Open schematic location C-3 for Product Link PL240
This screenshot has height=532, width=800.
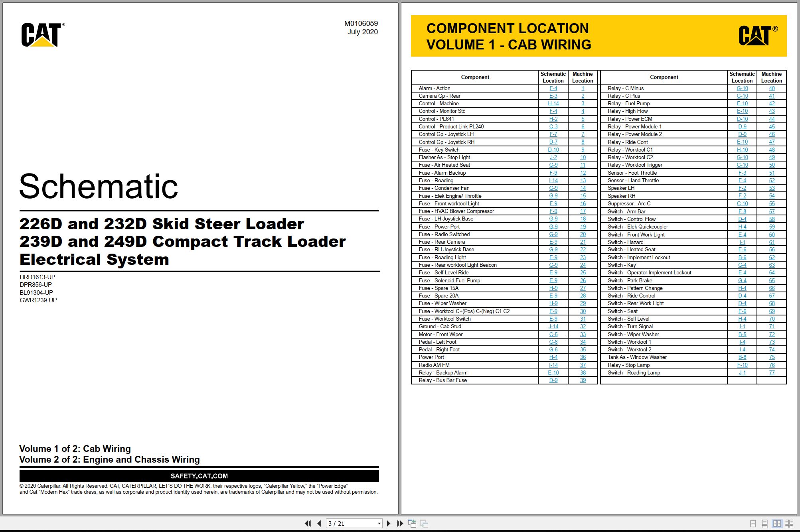click(x=553, y=127)
